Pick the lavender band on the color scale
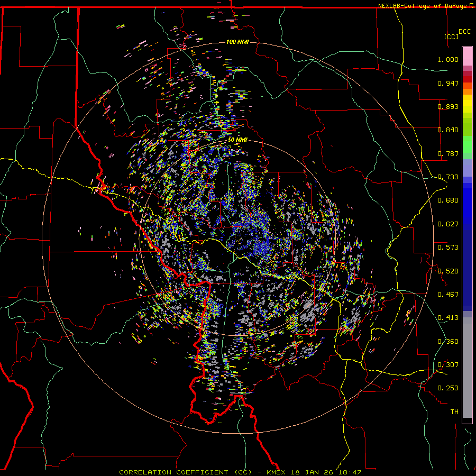The height and width of the screenshot is (476, 476). [x=467, y=168]
